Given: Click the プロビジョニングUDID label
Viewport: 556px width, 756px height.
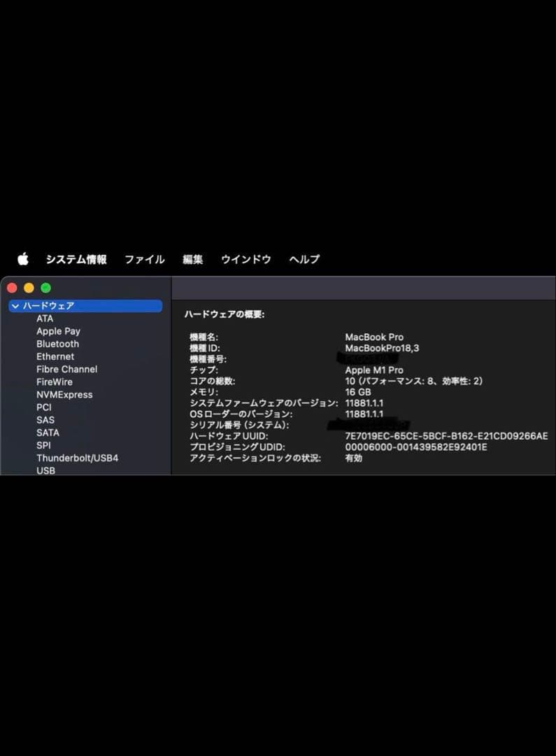Looking at the screenshot, I should click(237, 447).
